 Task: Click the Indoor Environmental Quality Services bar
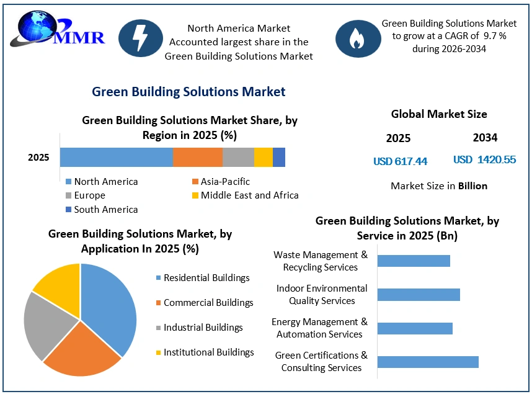click(x=419, y=295)
